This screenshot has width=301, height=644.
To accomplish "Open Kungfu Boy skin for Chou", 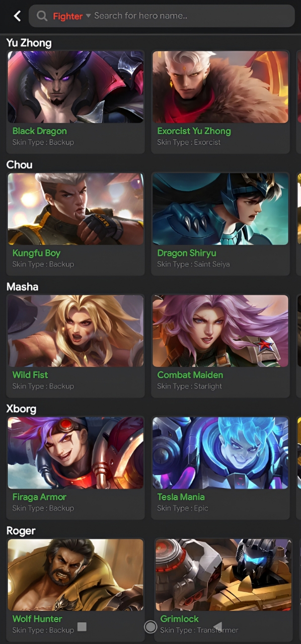I will pyautogui.click(x=76, y=209).
